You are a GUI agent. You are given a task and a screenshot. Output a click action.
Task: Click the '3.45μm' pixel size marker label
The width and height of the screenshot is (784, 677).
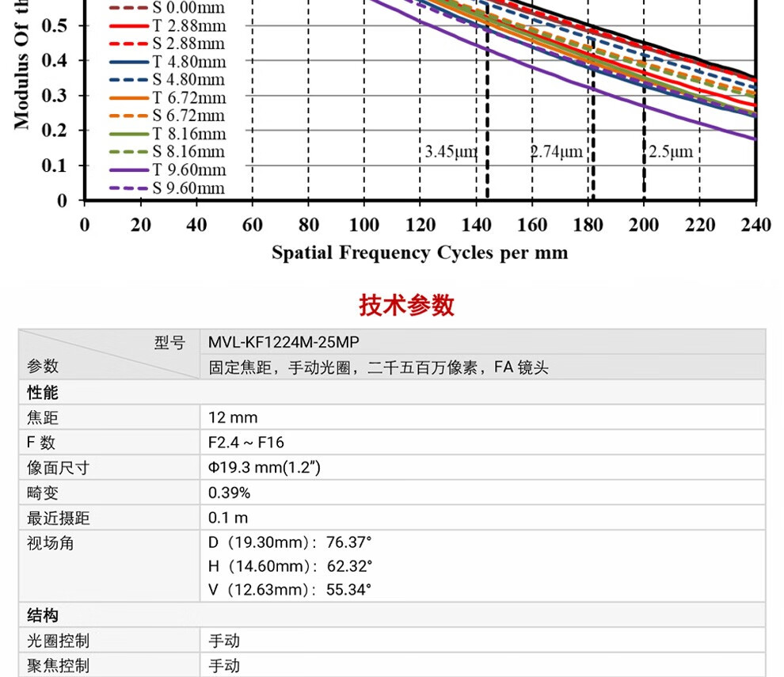(x=451, y=151)
